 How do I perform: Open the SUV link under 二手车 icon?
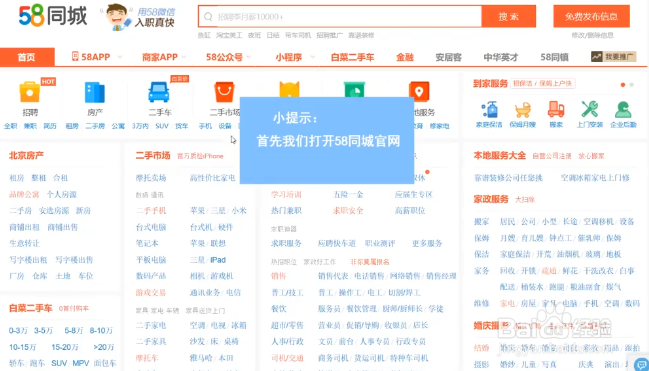click(162, 126)
